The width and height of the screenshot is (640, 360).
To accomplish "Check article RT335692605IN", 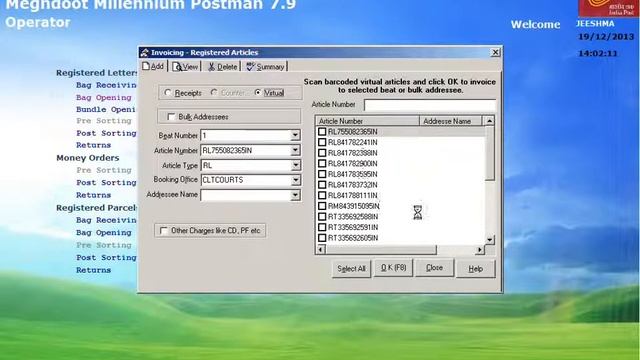I will pyautogui.click(x=322, y=238).
